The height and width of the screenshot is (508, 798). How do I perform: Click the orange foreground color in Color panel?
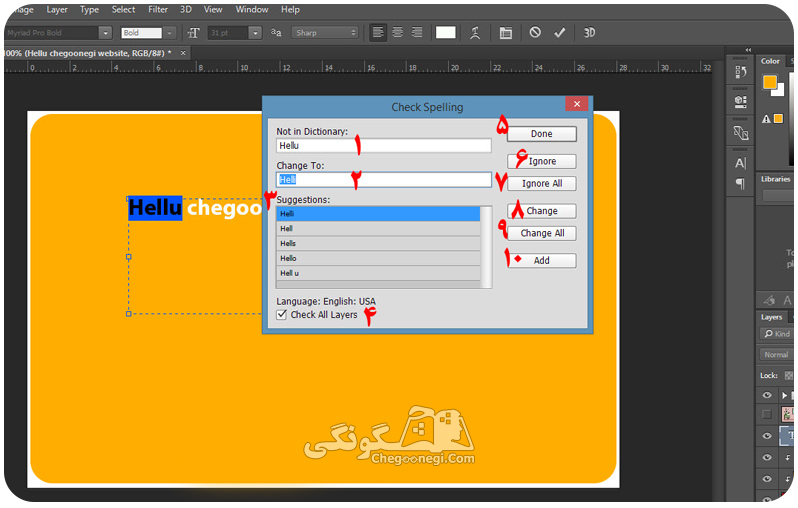pos(769,81)
